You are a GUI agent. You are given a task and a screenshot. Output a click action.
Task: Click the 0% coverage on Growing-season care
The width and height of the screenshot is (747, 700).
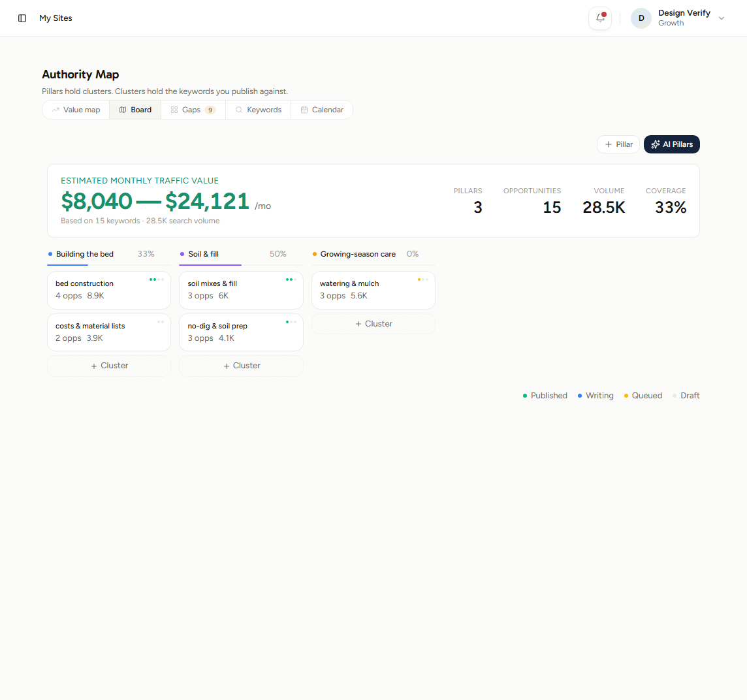coord(413,254)
